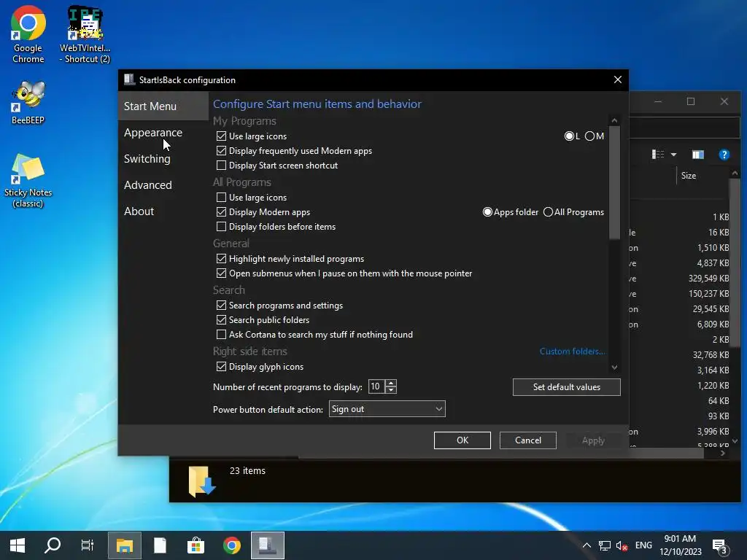Toggle Search programs and settings
747x560 pixels.
click(x=221, y=306)
